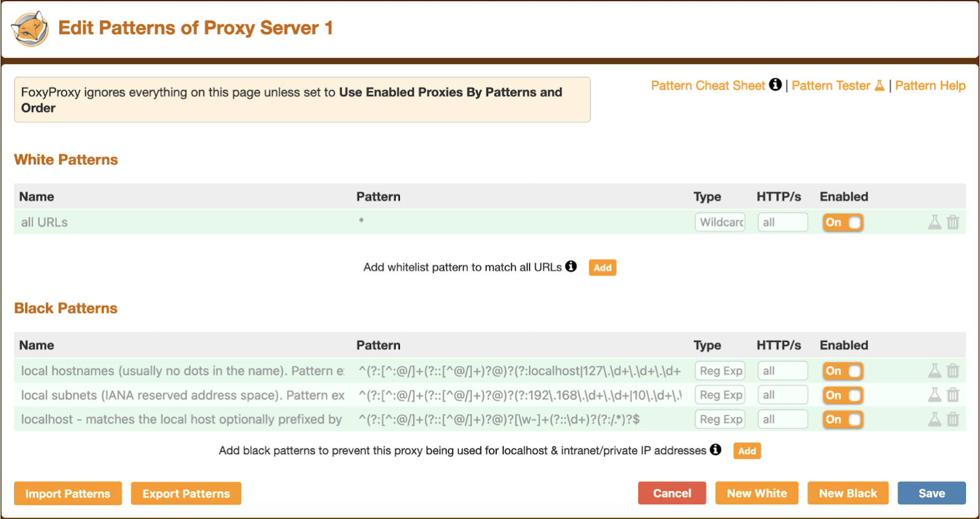
Task: Test the localhost pattern flask icon
Action: [935, 419]
